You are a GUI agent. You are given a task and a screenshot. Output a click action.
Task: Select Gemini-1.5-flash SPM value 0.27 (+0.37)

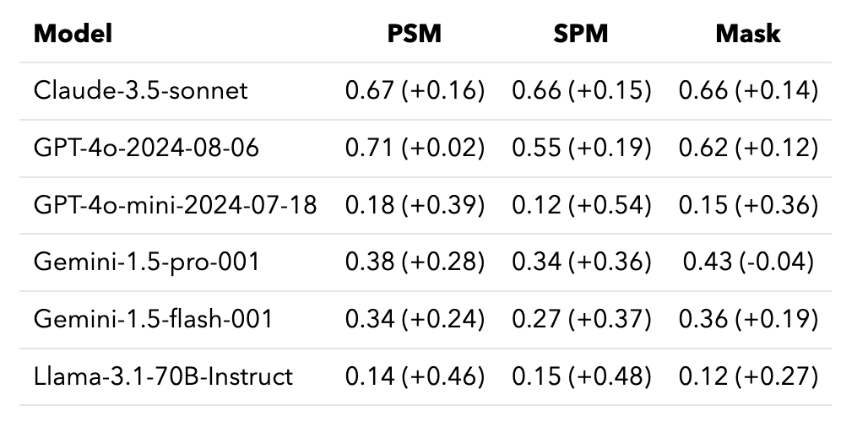coord(581,319)
